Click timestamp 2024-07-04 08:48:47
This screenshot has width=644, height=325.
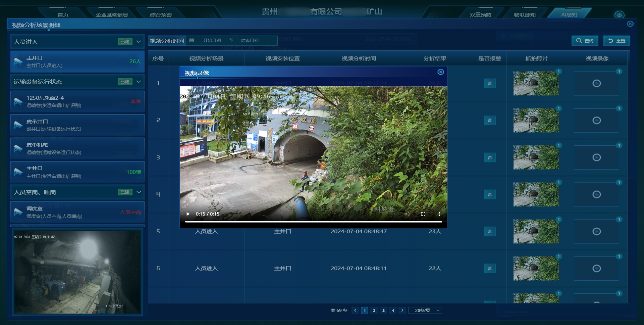point(359,231)
